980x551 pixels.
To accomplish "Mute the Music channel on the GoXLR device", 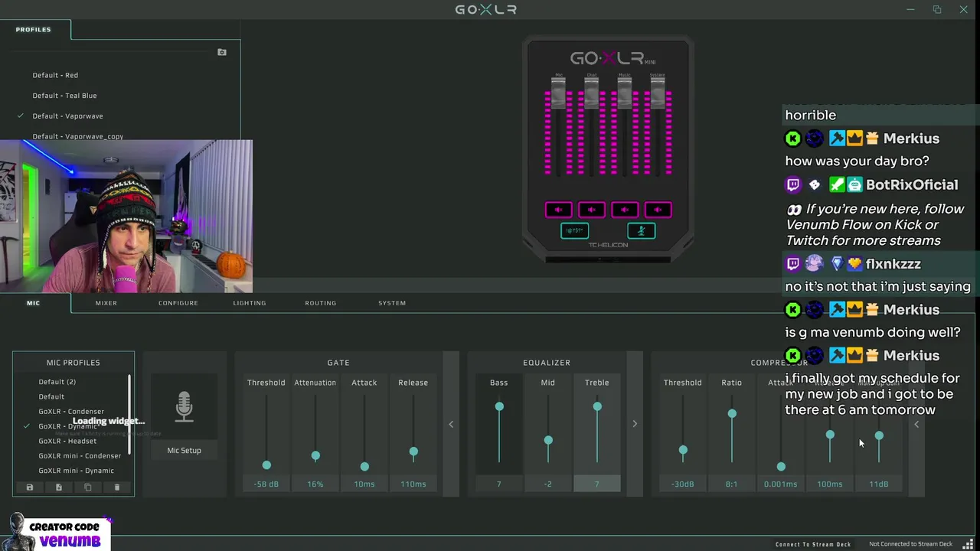I will pyautogui.click(x=625, y=210).
